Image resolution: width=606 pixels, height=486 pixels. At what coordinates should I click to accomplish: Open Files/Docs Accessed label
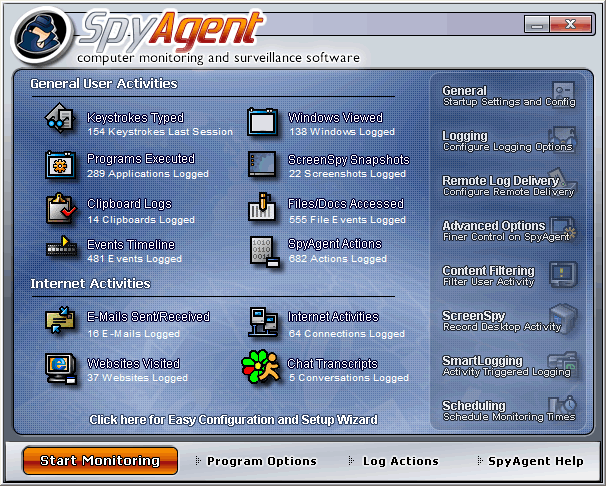pos(346,204)
